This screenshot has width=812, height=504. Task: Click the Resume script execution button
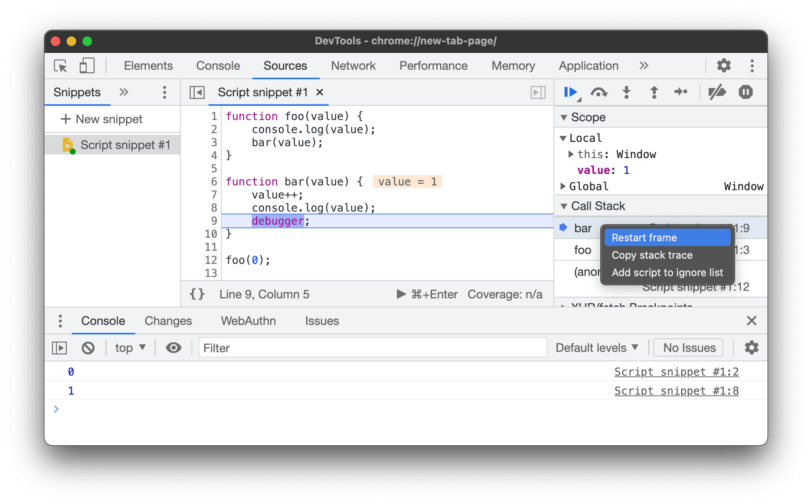click(x=569, y=92)
